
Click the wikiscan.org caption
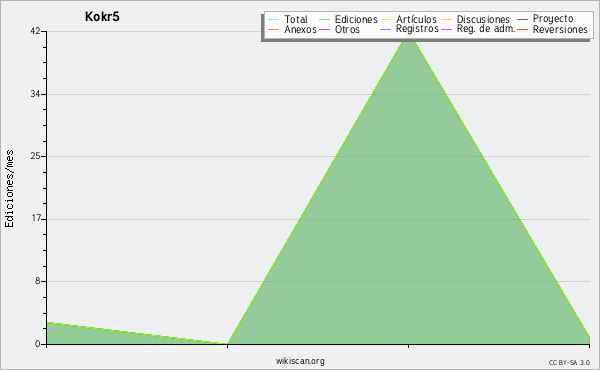click(300, 361)
